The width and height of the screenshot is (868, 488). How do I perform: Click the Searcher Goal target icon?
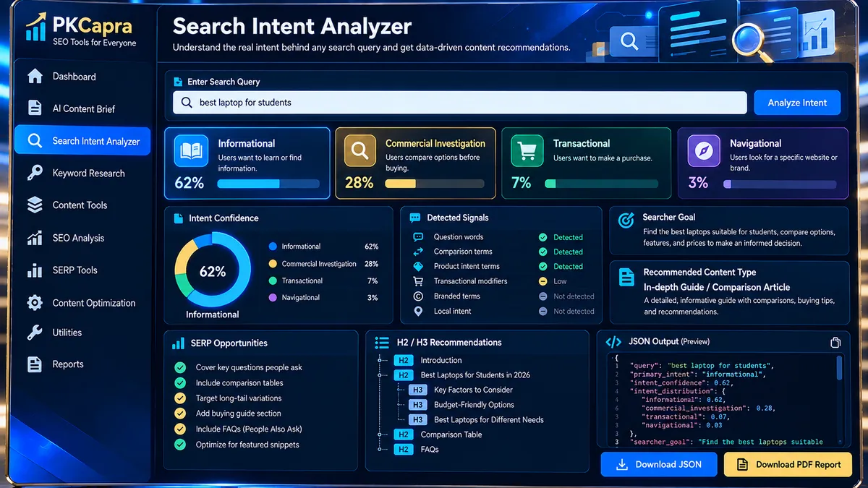click(626, 221)
